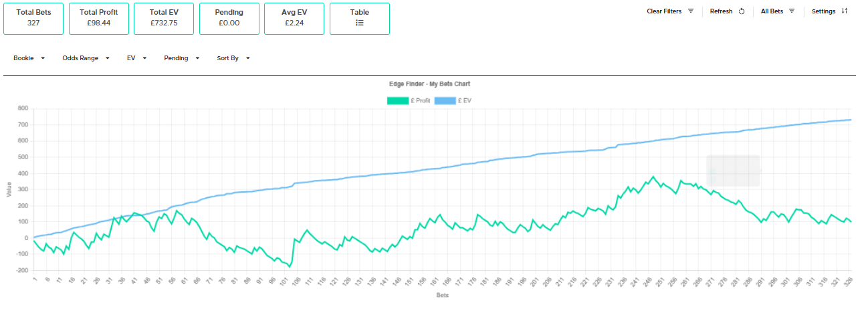Click the blue £ EV color swatch
This screenshot has width=868, height=313.
(445, 100)
